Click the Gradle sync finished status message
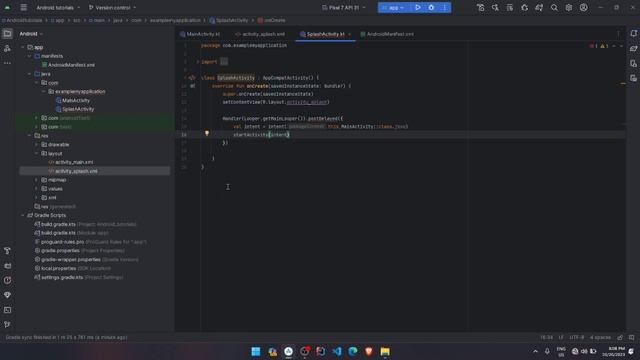The width and height of the screenshot is (640, 360). 67,337
